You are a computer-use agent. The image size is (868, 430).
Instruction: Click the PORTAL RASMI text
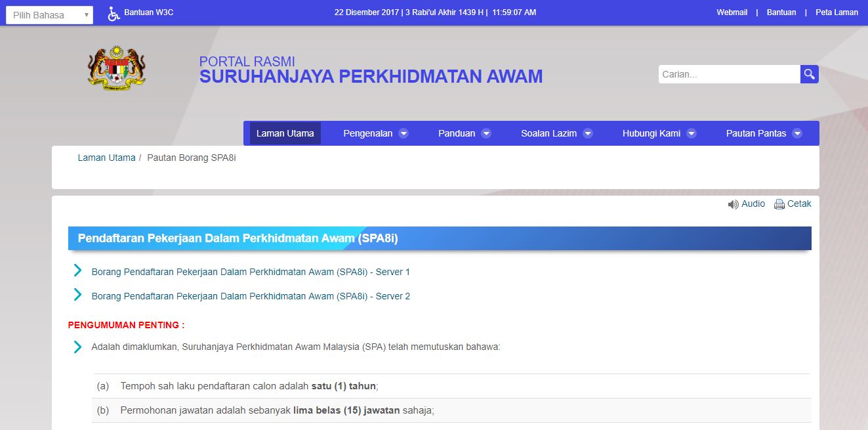247,62
